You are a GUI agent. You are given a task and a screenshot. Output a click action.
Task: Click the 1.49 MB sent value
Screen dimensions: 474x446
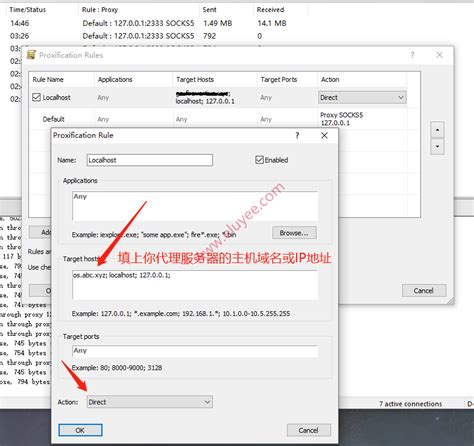pyautogui.click(x=218, y=23)
